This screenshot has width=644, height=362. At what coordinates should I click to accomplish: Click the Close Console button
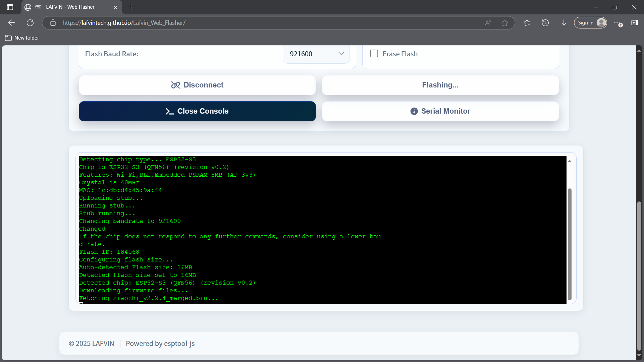pyautogui.click(x=197, y=111)
